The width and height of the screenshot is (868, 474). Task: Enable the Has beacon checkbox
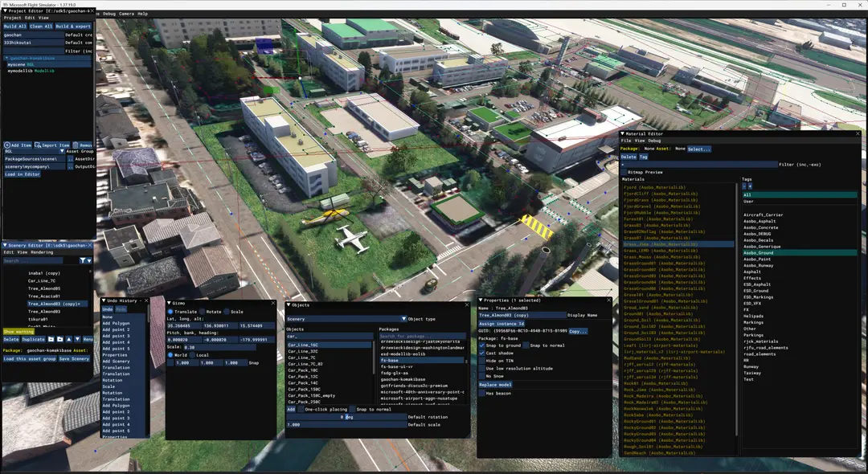[x=481, y=393]
